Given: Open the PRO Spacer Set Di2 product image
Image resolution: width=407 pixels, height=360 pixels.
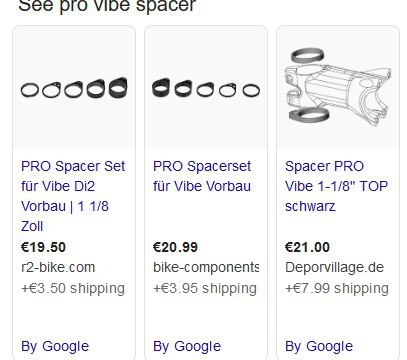Looking at the screenshot, I should [74, 87].
